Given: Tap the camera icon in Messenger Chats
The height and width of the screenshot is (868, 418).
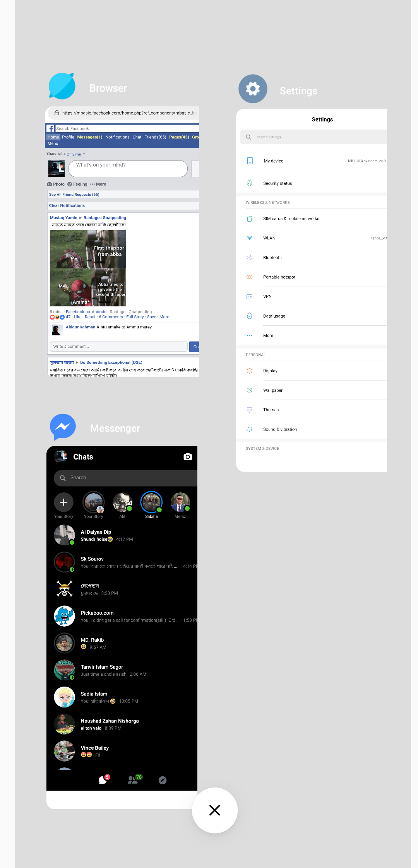Looking at the screenshot, I should [x=188, y=457].
